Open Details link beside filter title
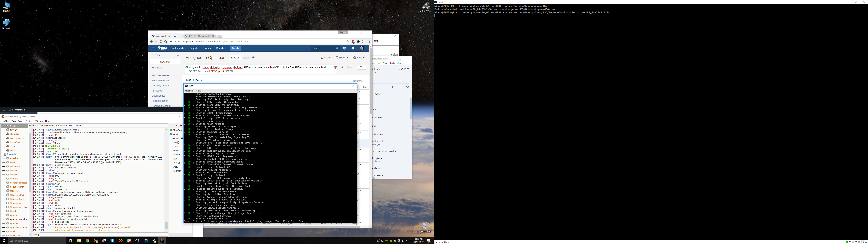The image size is (868, 244). tap(247, 58)
